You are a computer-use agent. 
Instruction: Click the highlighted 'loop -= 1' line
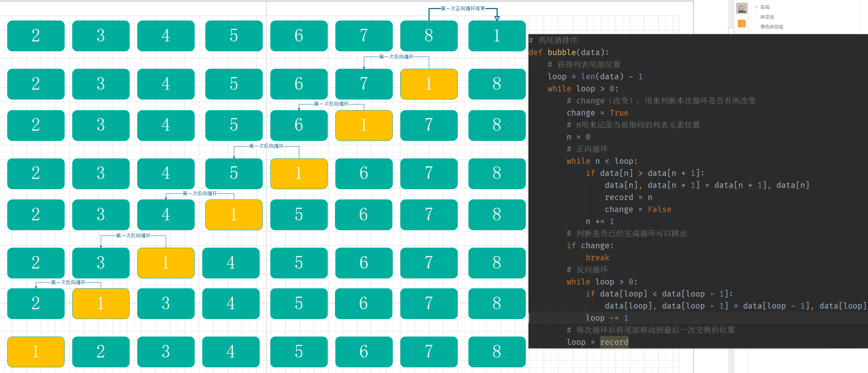click(x=607, y=318)
